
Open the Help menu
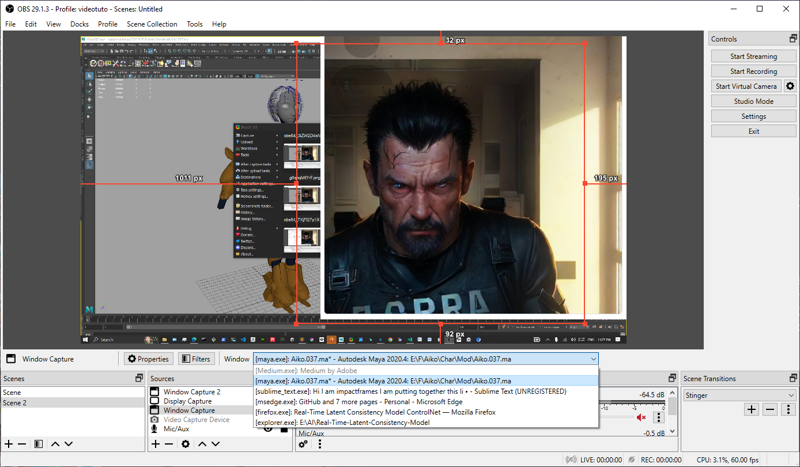coord(219,24)
